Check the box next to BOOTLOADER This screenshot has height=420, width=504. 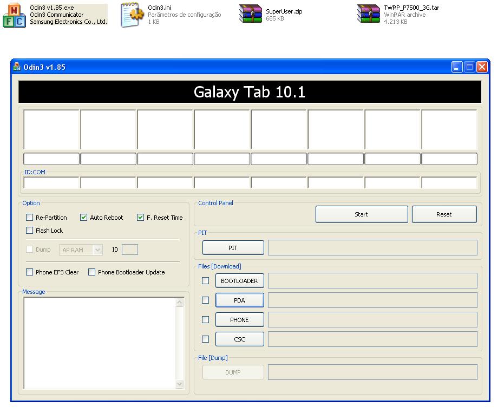point(205,281)
